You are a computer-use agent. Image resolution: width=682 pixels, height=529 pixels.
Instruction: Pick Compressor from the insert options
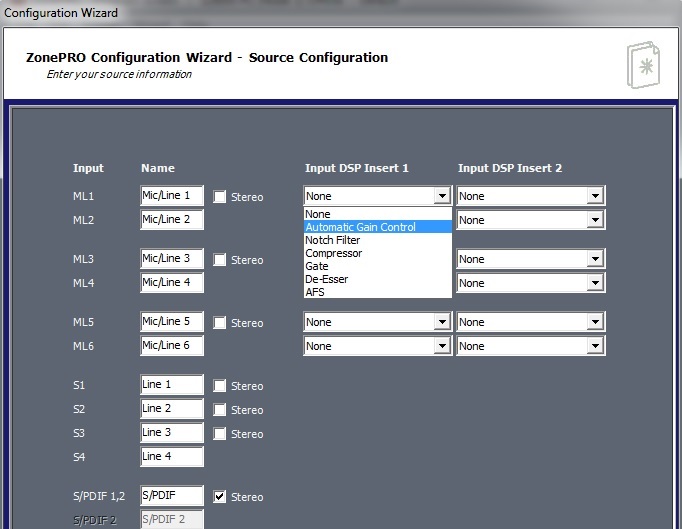[x=334, y=253]
